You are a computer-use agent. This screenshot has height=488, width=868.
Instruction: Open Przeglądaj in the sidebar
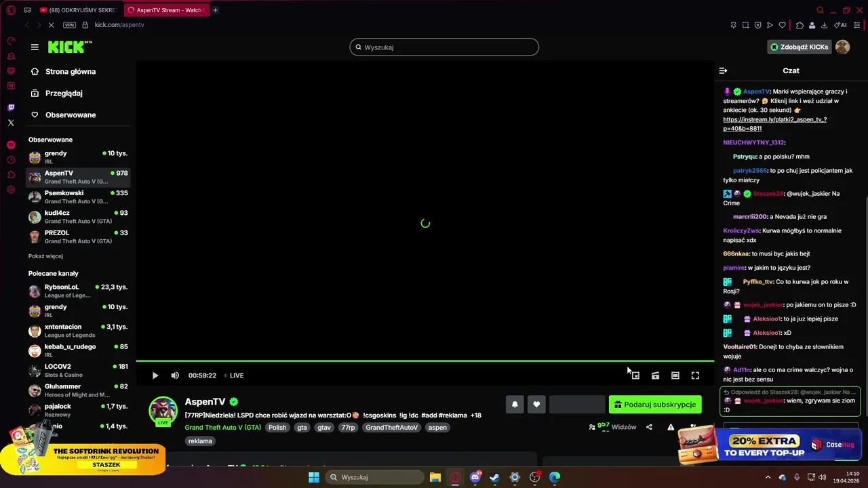(x=64, y=93)
